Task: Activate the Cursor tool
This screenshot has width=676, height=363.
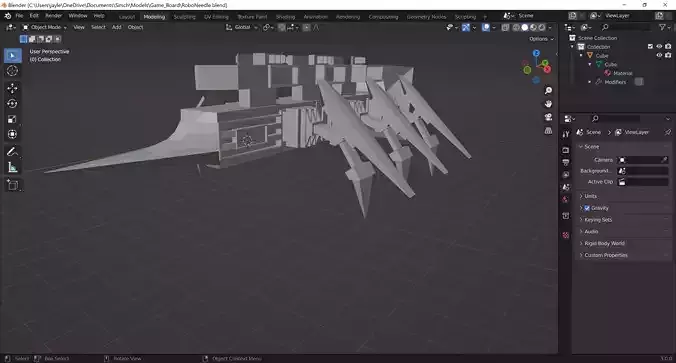Action: pyautogui.click(x=13, y=71)
